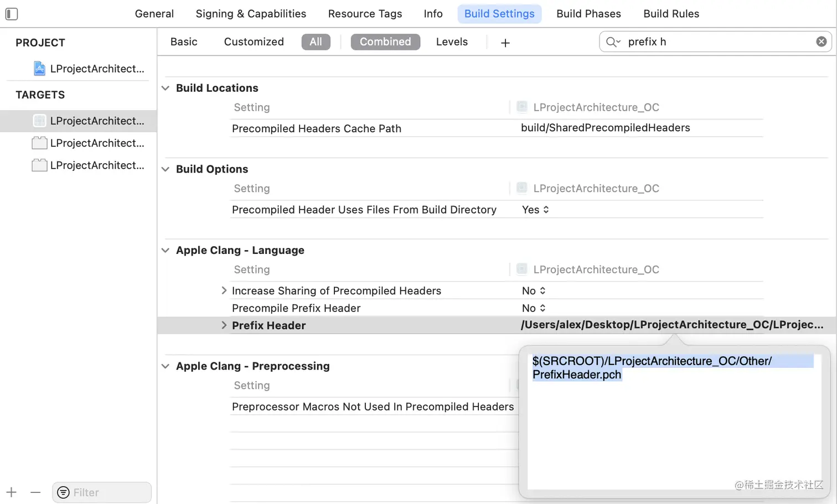Select the All settings filter
This screenshot has width=837, height=504.
click(x=316, y=42)
